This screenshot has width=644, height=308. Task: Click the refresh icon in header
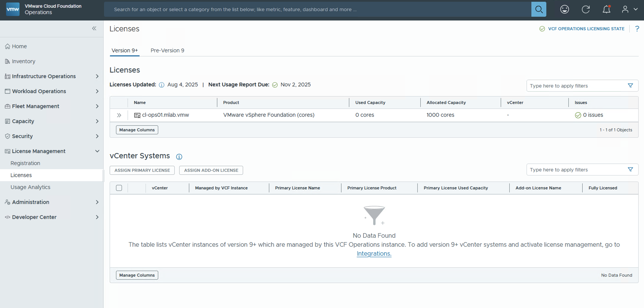pos(585,9)
